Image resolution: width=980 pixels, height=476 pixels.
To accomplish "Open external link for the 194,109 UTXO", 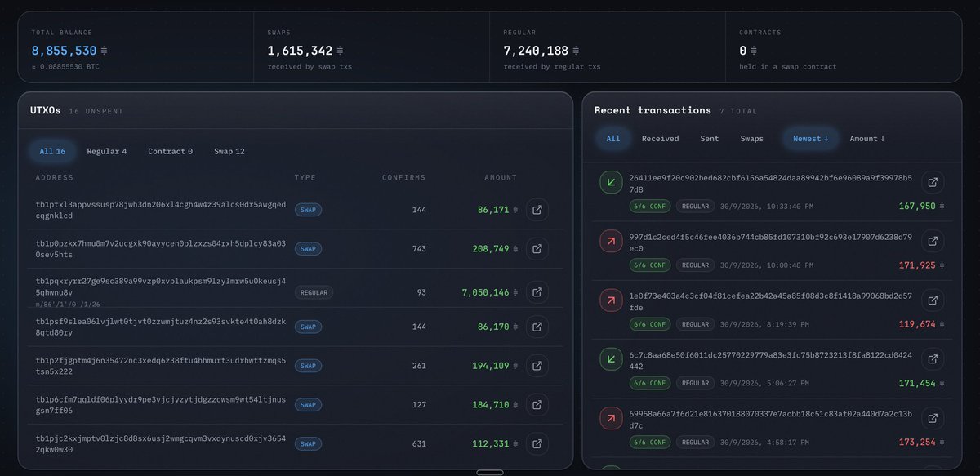I will [x=537, y=366].
